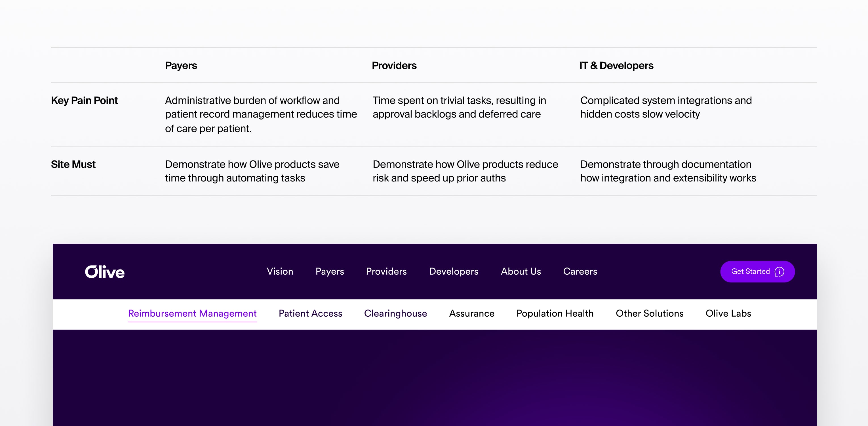Click the info icon inside Get Started button

(780, 272)
